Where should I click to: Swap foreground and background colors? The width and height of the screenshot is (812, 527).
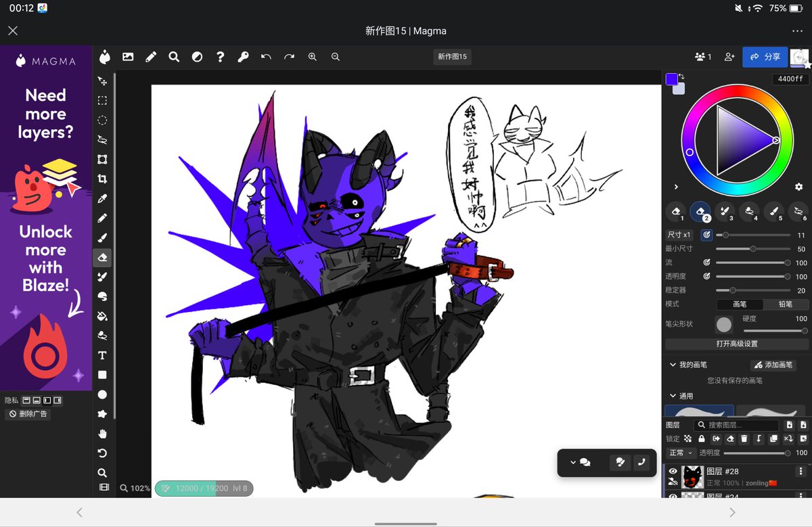tap(681, 77)
